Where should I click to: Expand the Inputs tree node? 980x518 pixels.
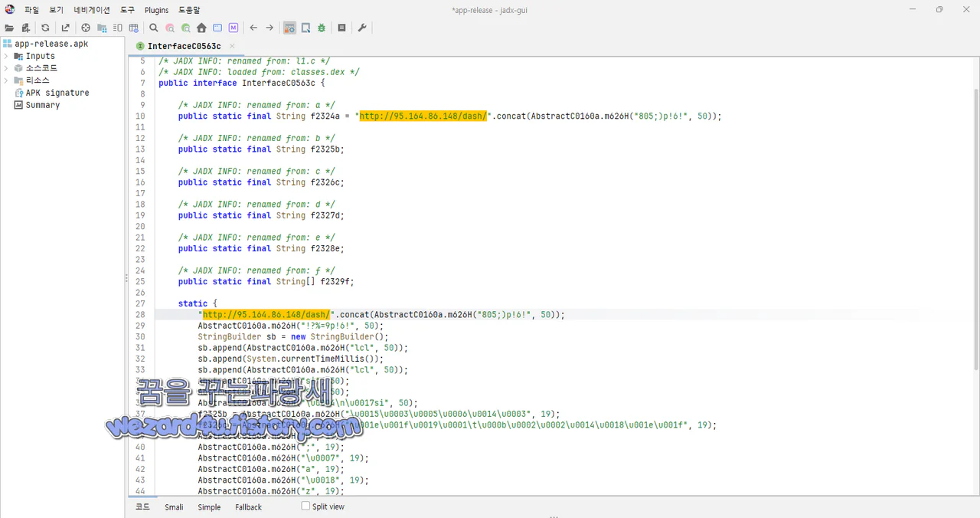6,56
